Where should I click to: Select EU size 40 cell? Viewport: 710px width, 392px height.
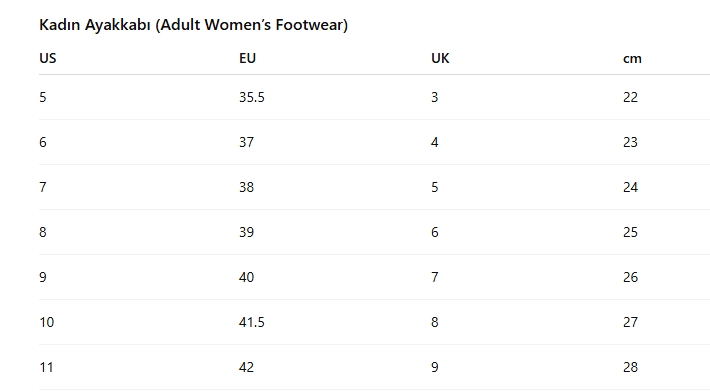point(246,277)
